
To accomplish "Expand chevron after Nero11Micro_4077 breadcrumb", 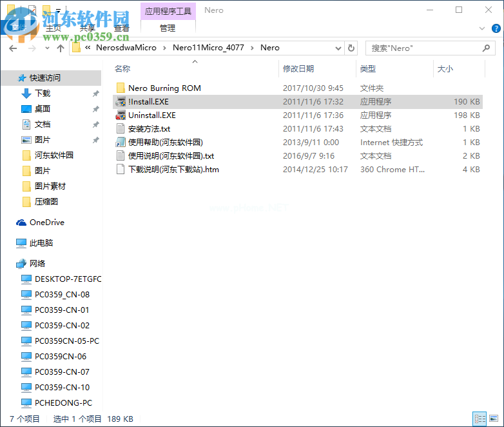I will (252, 48).
